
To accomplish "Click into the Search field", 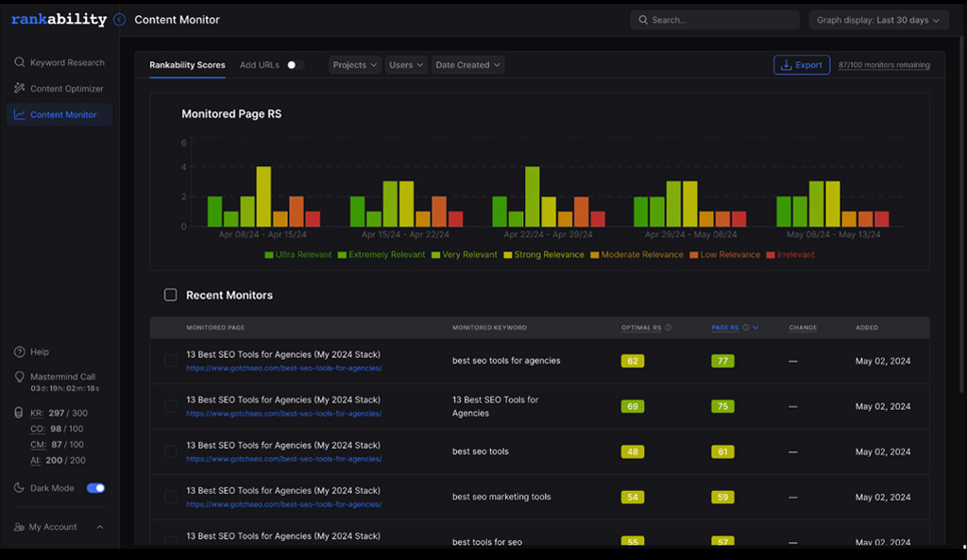I will tap(714, 20).
